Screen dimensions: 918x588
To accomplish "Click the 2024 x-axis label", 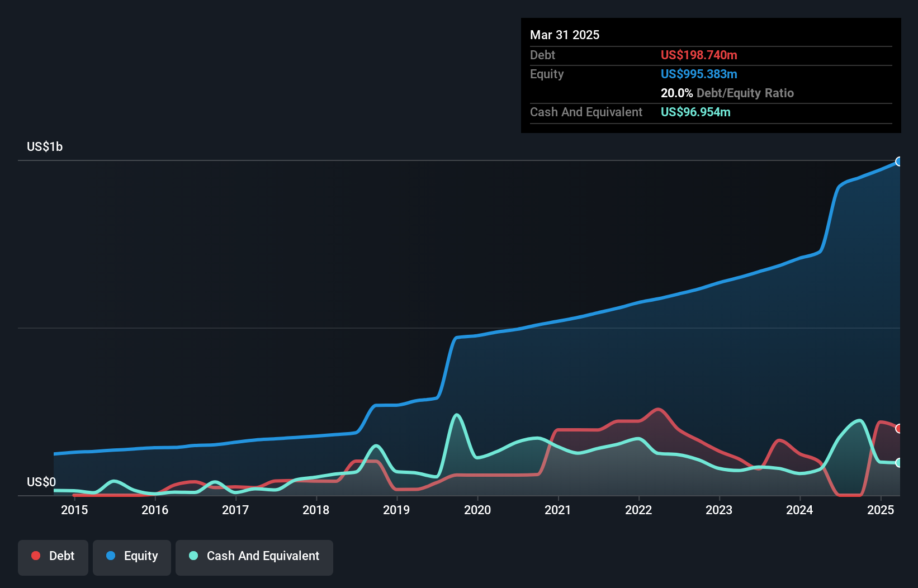I will coord(799,510).
